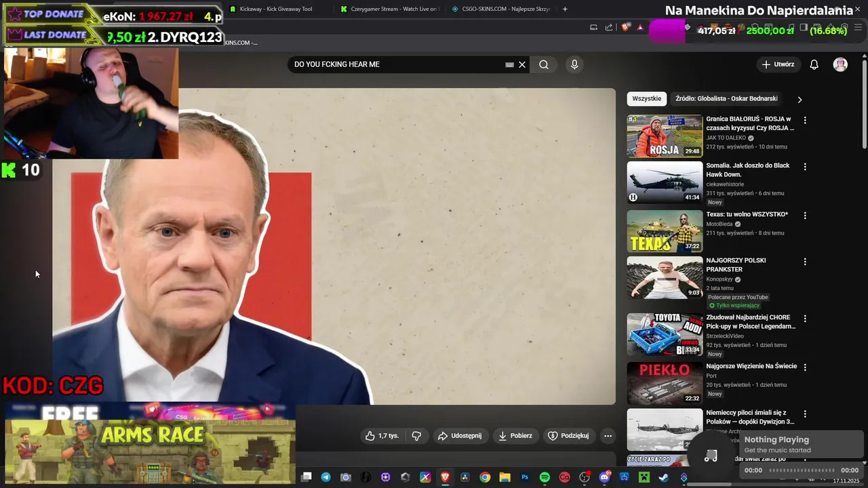Open options for the Najgorsze Więzienie Na Świecie video
Viewport: 868px width, 488px height.
pyautogui.click(x=805, y=367)
